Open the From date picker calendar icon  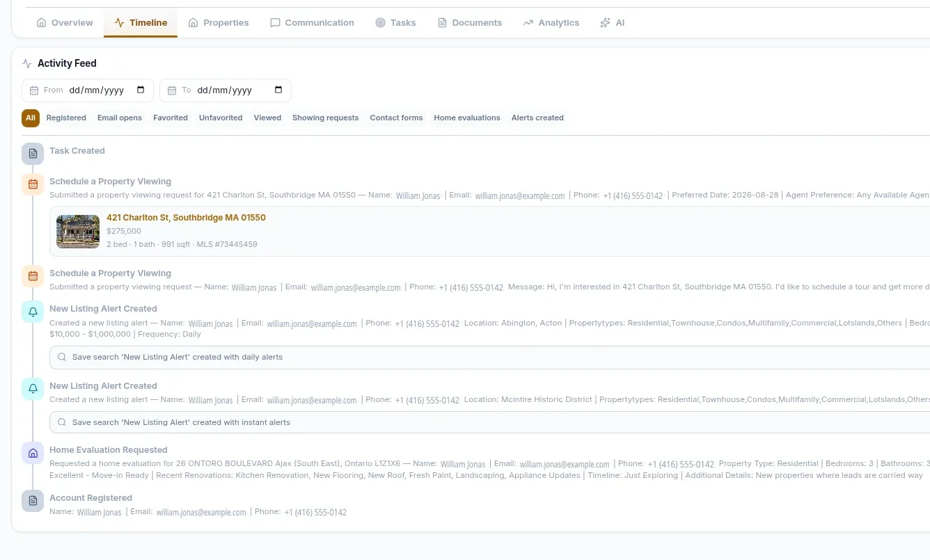pyautogui.click(x=141, y=90)
